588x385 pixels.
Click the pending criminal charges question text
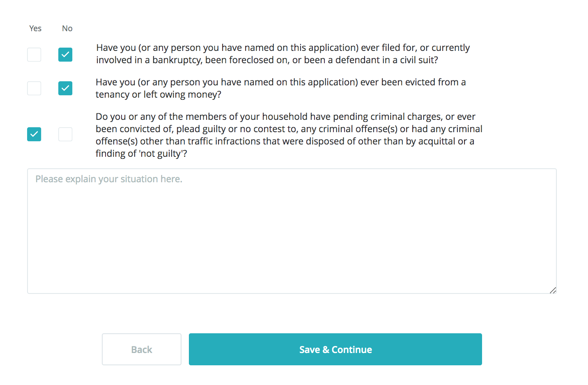289,135
